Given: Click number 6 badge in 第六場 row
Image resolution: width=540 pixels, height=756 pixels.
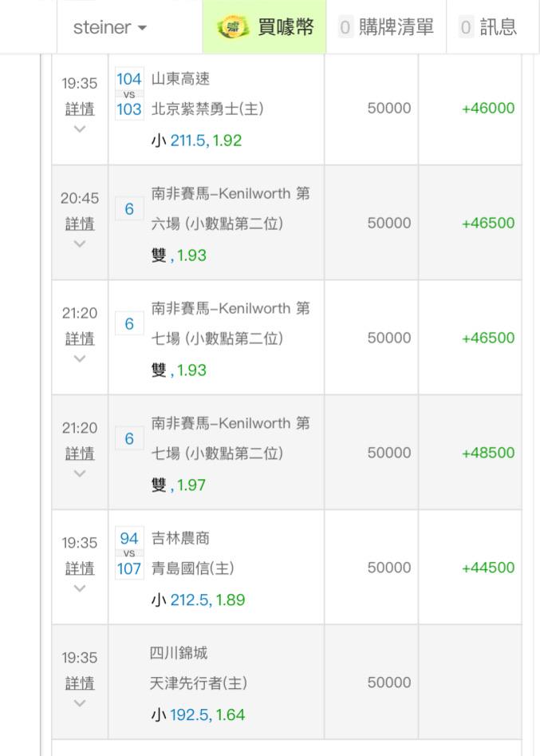Looking at the screenshot, I should [129, 209].
